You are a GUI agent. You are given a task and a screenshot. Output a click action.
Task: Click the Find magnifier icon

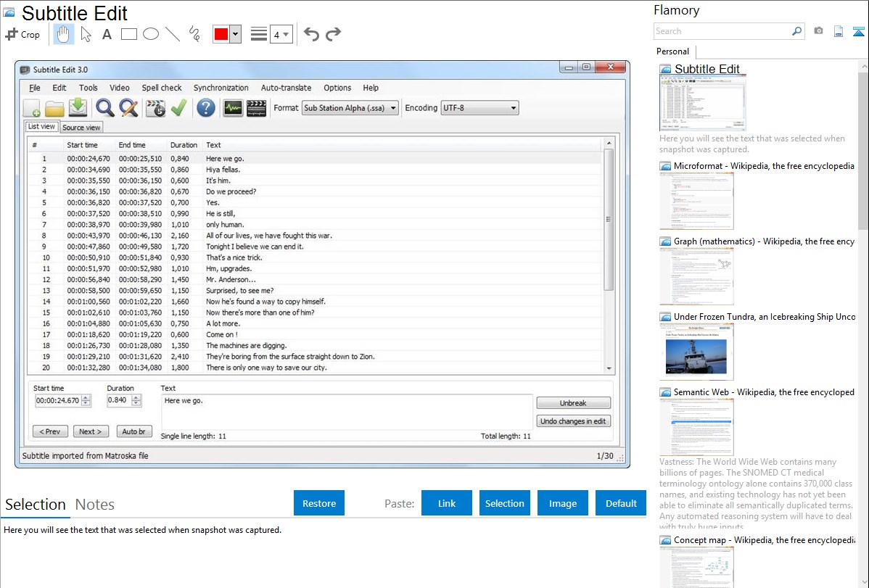click(104, 108)
